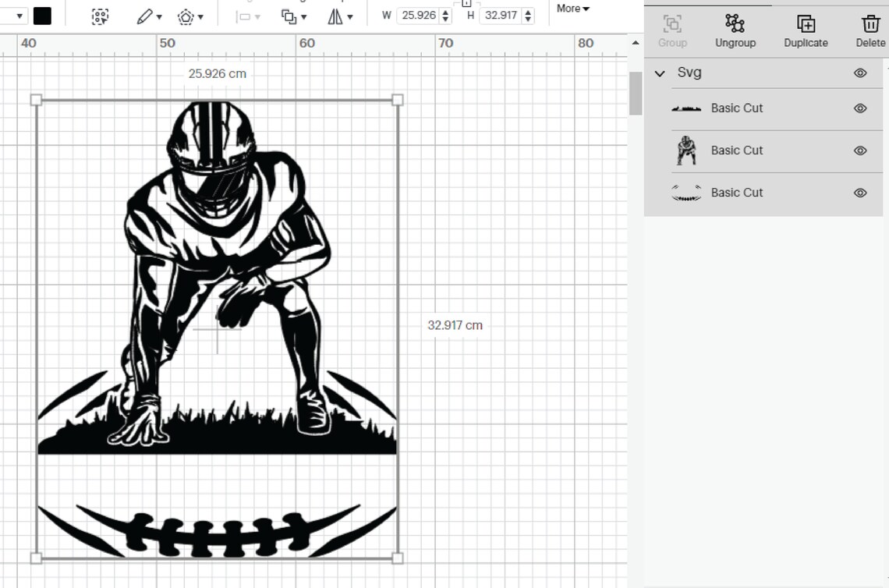Open the Flip tool

[x=339, y=17]
